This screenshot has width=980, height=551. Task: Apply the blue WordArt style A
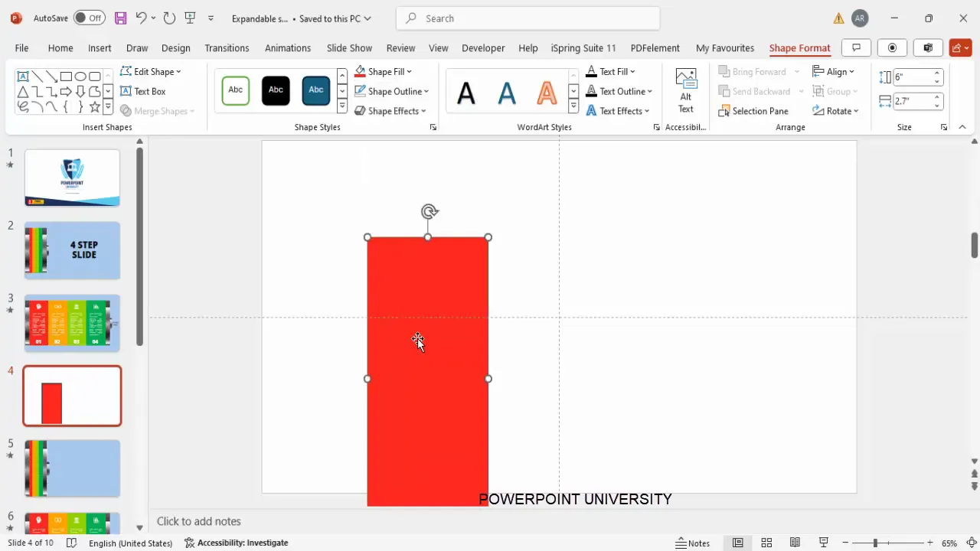[507, 93]
